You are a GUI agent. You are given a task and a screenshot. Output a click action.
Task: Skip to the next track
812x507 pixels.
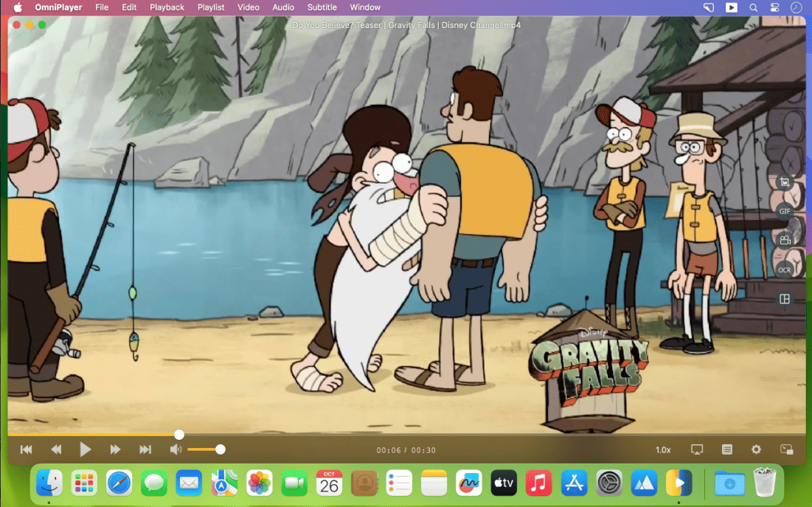(145, 449)
